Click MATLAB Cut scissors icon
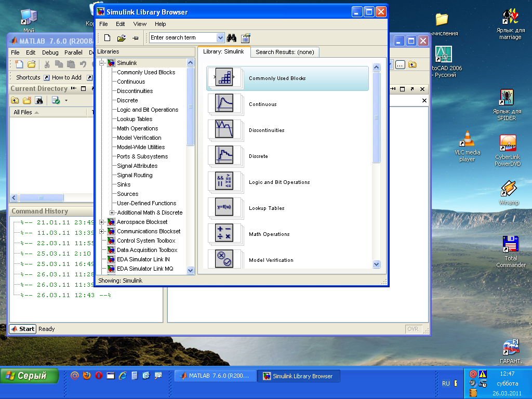 pos(47,64)
